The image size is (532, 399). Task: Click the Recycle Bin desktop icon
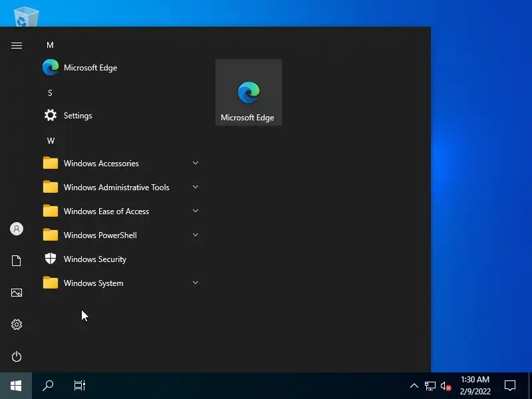26,16
